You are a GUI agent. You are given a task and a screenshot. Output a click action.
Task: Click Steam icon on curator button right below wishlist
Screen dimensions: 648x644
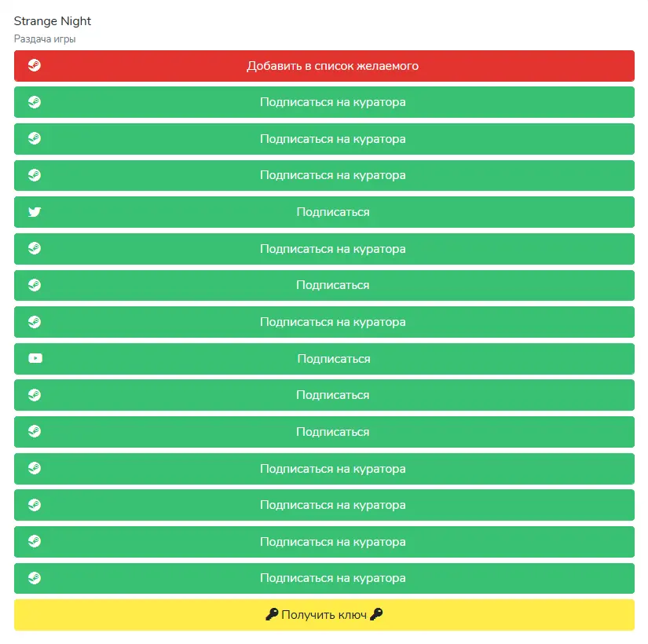point(35,102)
